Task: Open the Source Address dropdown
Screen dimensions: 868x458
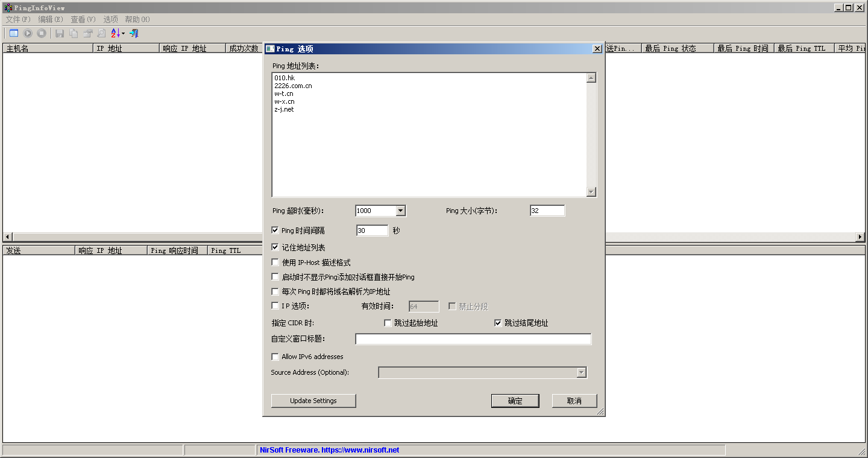Action: (x=582, y=372)
